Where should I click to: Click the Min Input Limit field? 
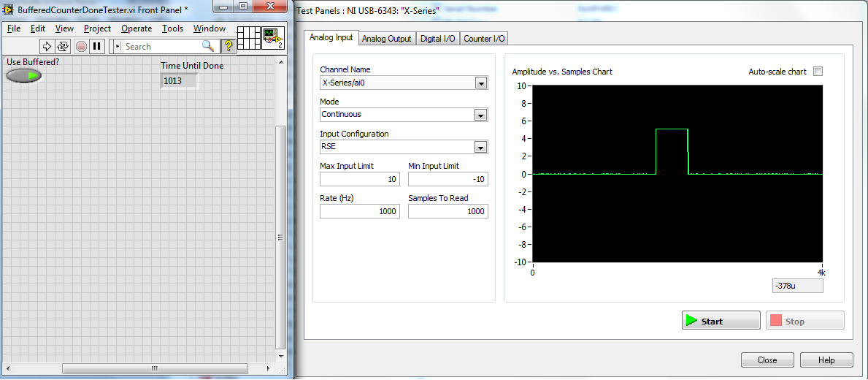(448, 180)
